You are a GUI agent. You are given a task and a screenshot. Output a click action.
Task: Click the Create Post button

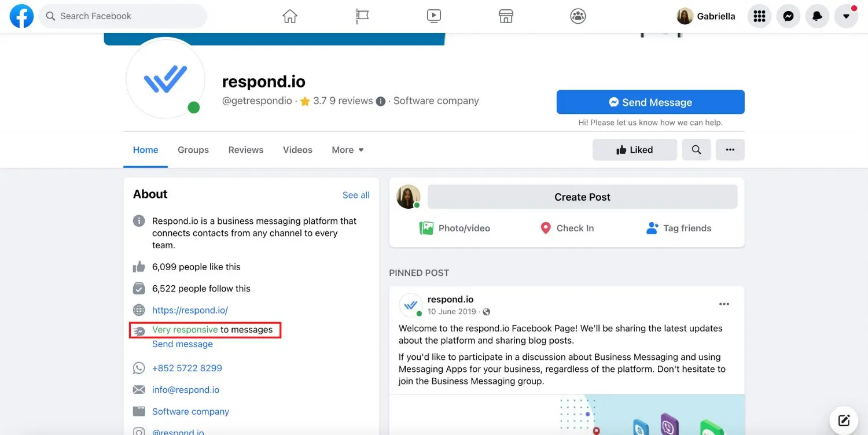coord(582,197)
